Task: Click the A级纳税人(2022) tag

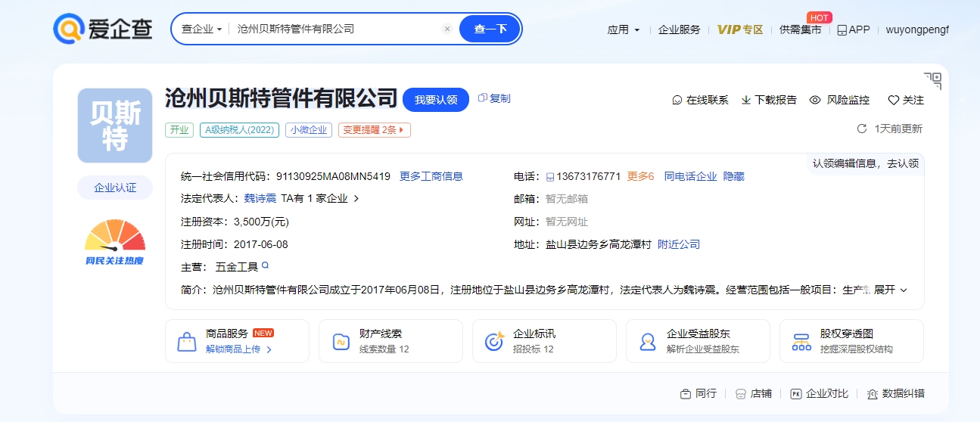Action: click(x=240, y=130)
